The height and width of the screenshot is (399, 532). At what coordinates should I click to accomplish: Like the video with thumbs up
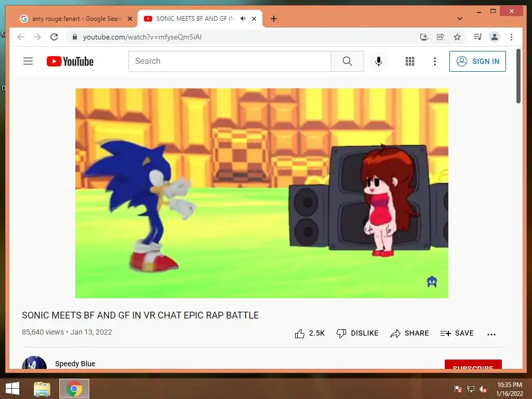(x=310, y=334)
